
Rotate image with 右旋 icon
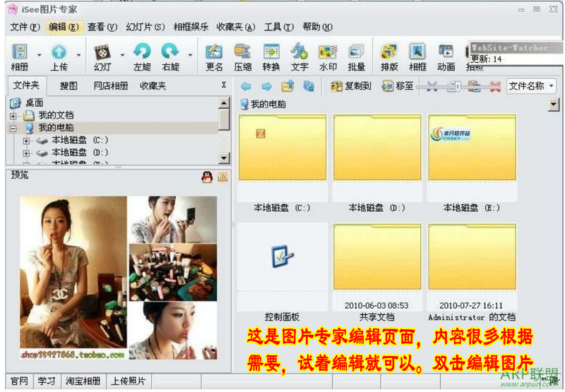click(170, 57)
